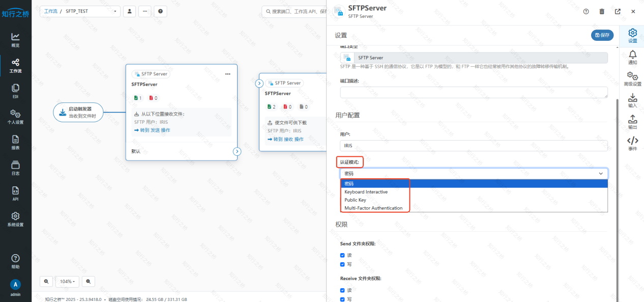Screen dimensions: 644x302
Task: Toggle Receive folder 读 permission checkbox
Action: click(342, 290)
